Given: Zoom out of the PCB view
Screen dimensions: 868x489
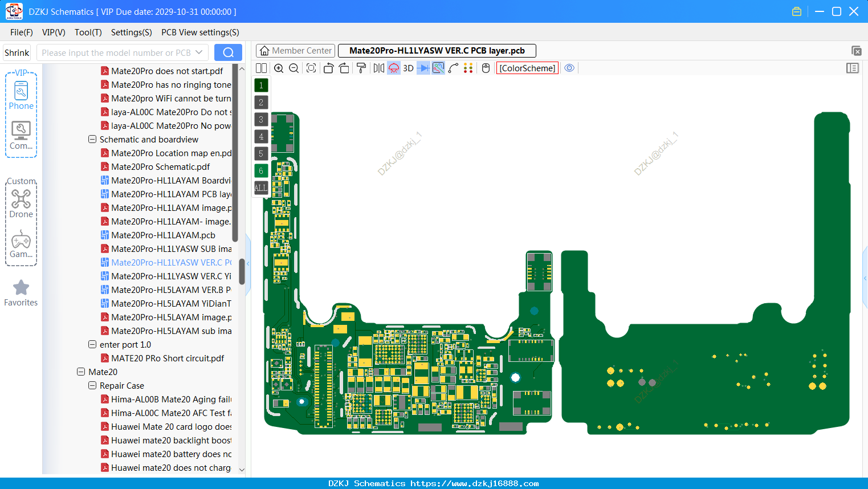Looking at the screenshot, I should pos(294,68).
